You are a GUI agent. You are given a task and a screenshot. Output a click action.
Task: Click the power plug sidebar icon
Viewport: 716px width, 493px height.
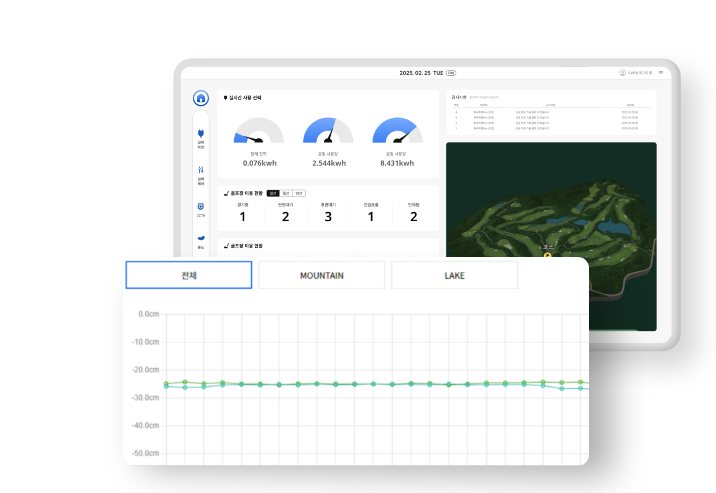(x=201, y=135)
